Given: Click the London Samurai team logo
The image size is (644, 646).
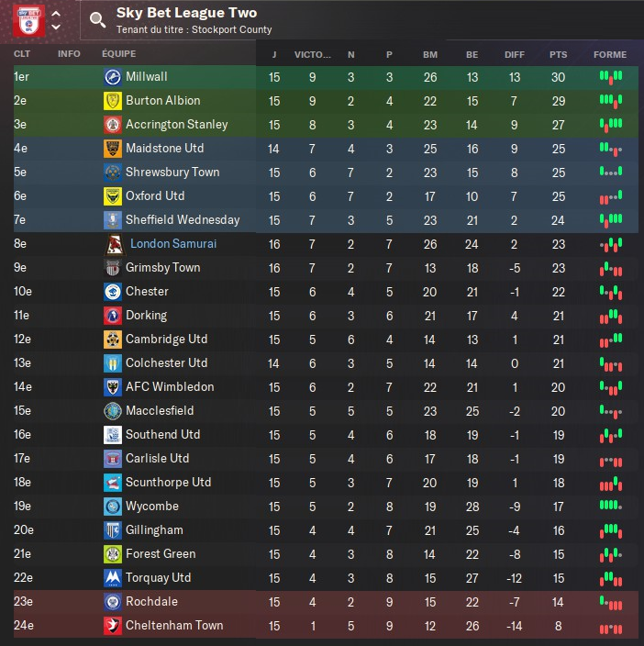Looking at the screenshot, I should [117, 244].
